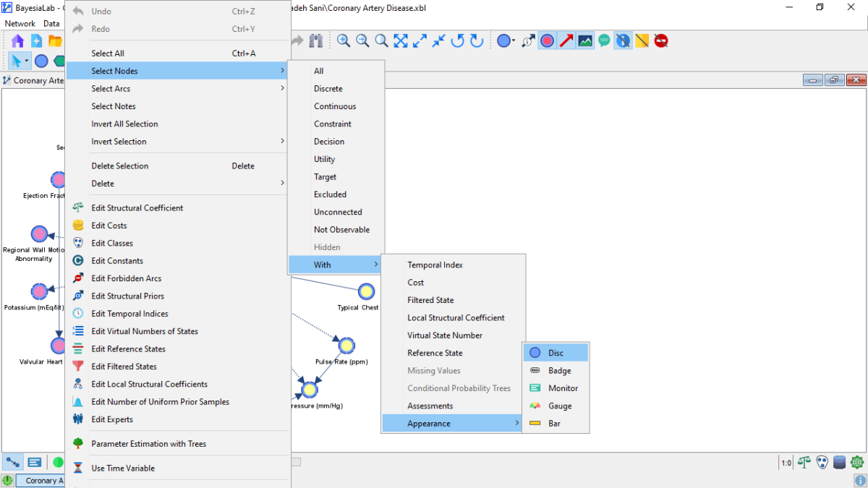Expand the Delete submenu
868x488 pixels.
pyautogui.click(x=178, y=184)
